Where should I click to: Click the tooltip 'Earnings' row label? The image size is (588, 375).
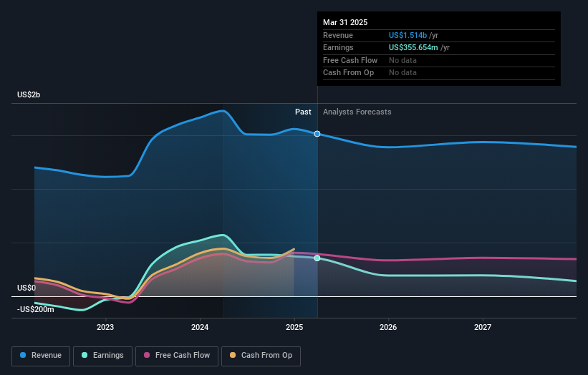(338, 47)
